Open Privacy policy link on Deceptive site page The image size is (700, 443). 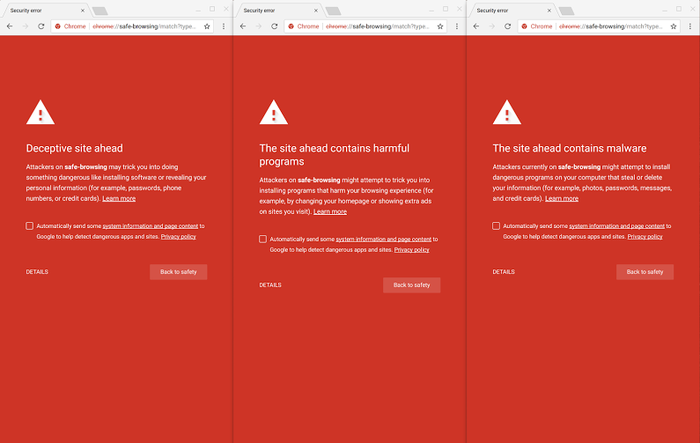pyautogui.click(x=179, y=237)
